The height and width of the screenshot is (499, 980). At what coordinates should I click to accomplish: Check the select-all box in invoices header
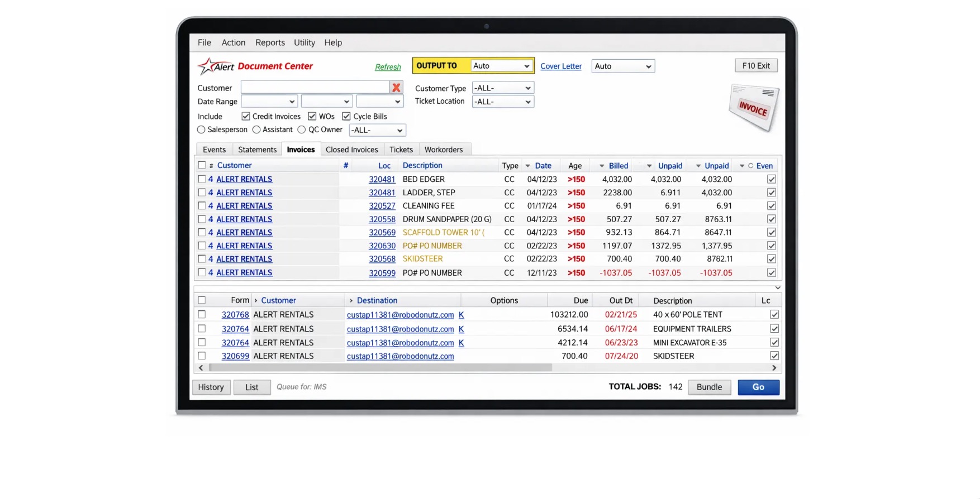[x=202, y=165]
